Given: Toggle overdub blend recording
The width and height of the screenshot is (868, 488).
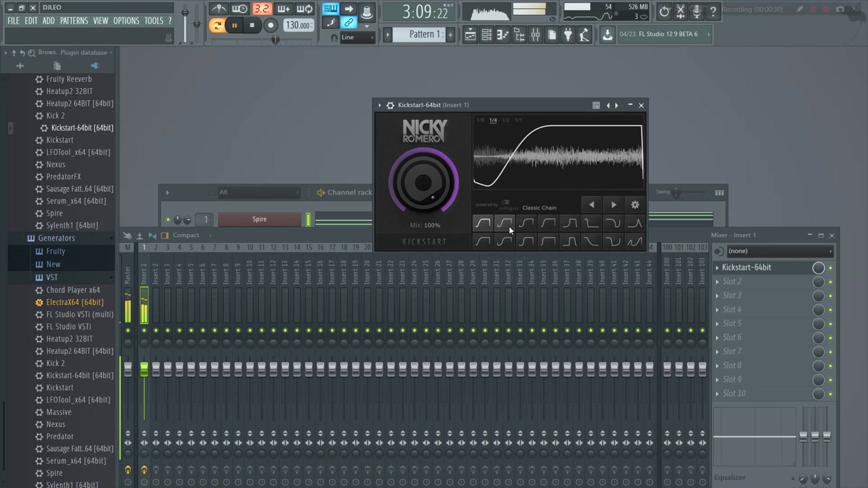Looking at the screenshot, I should (x=283, y=9).
